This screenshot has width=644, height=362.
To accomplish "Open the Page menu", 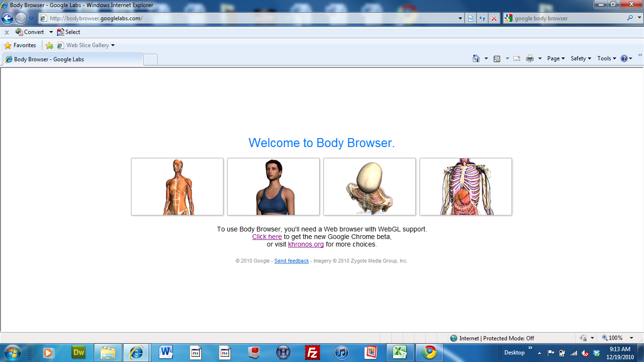I will tap(556, 58).
